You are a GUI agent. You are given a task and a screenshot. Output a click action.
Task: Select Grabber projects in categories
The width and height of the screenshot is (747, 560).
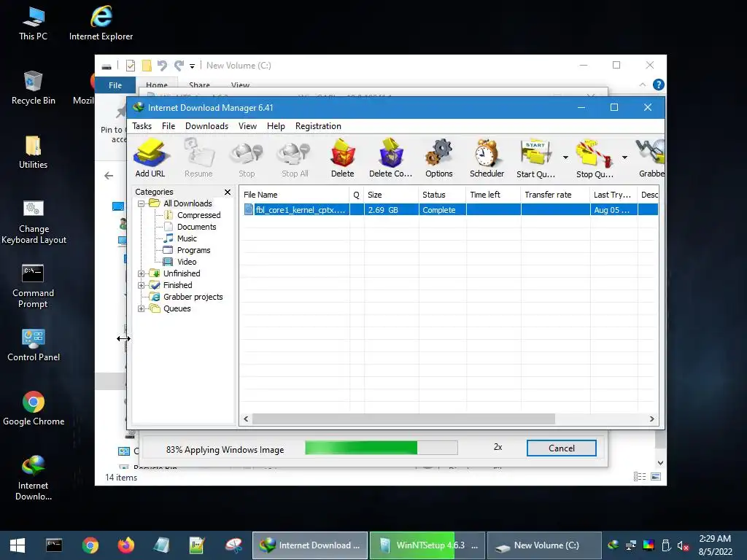[193, 297]
